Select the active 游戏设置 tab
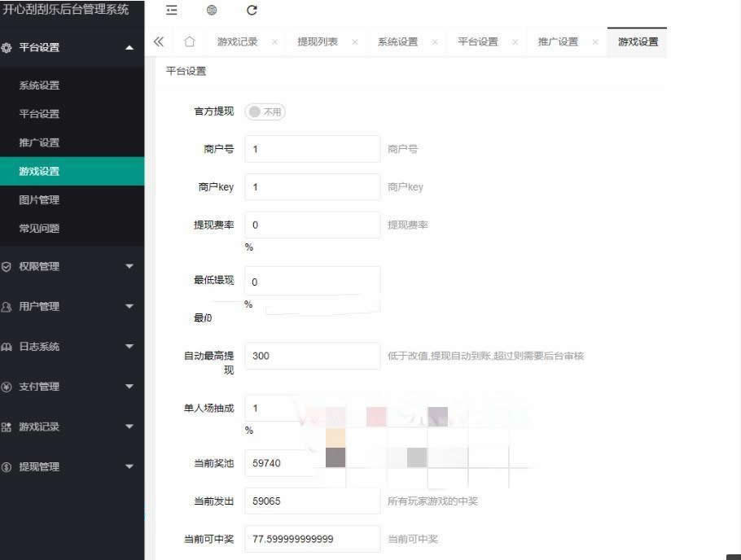The image size is (741, 560). point(638,42)
